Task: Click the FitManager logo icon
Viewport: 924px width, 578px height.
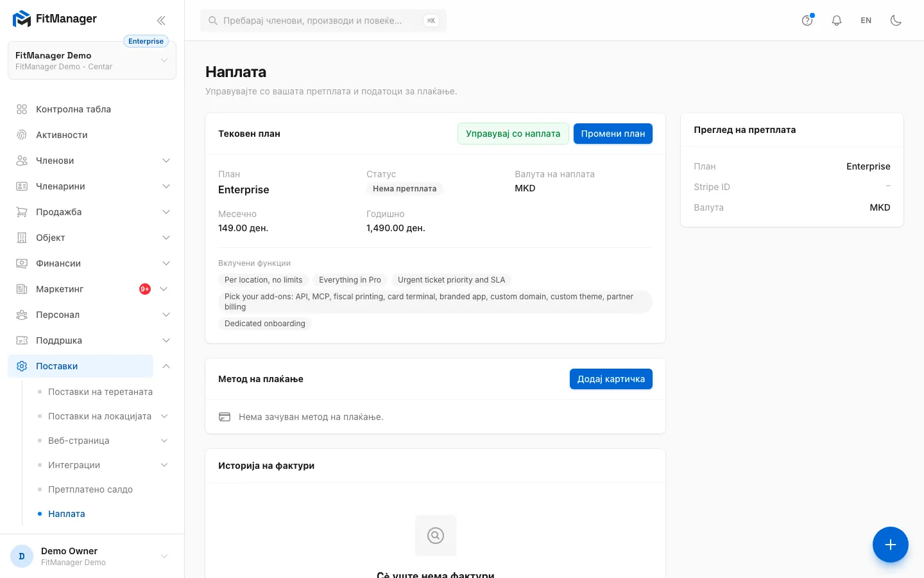Action: click(22, 19)
